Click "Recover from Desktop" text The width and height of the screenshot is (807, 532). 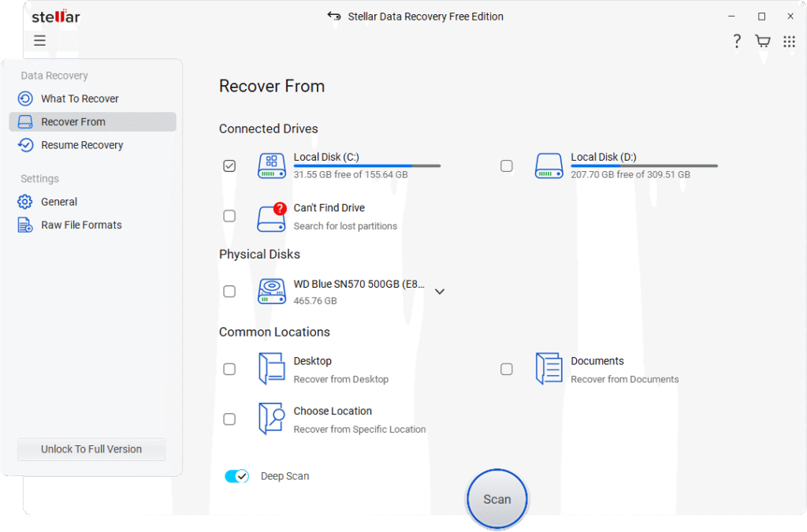tap(340, 379)
